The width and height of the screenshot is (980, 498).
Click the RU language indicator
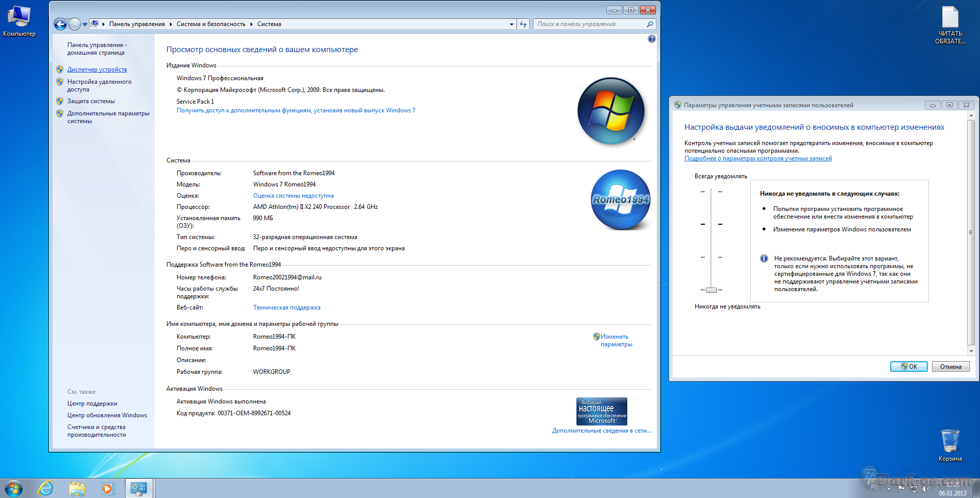[875, 487]
